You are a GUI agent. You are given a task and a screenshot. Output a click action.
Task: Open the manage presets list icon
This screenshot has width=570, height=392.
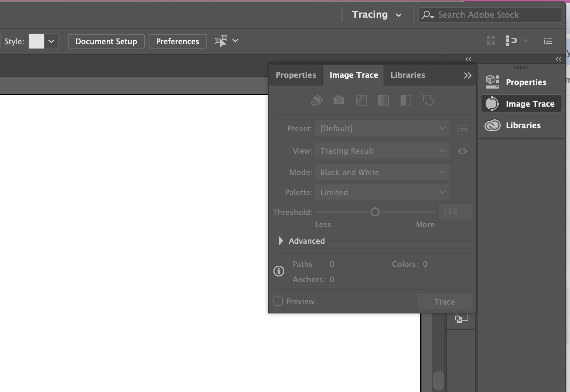(463, 128)
